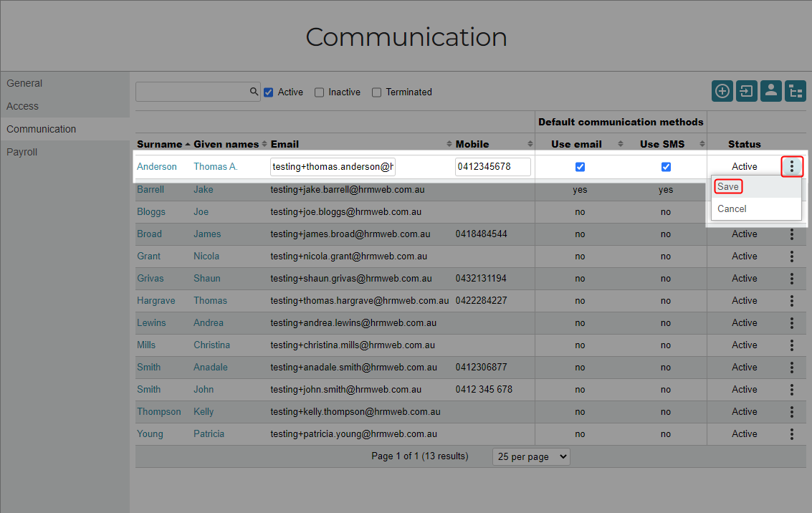This screenshot has height=513, width=812.
Task: Uncheck Use email for Thomas Anderson
Action: tap(580, 167)
